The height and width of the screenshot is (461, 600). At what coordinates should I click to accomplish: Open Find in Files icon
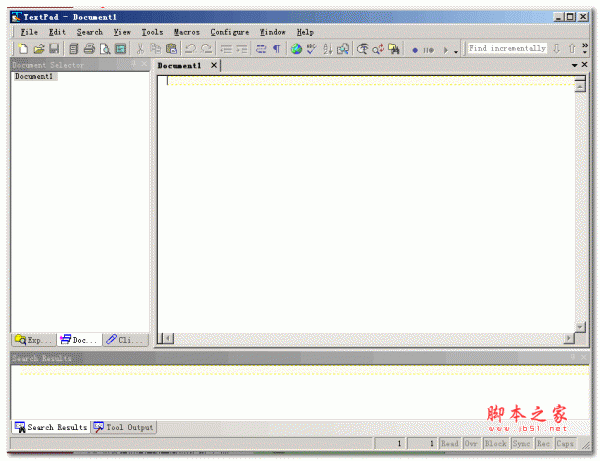tap(394, 49)
